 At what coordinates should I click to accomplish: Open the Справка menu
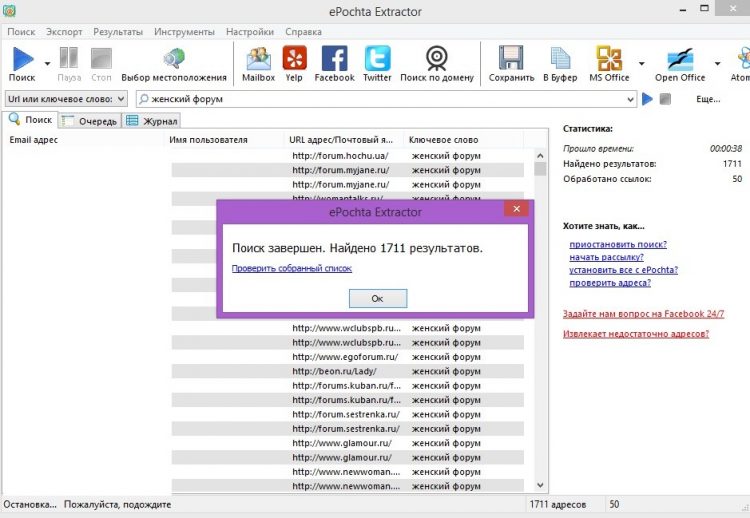pyautogui.click(x=303, y=32)
